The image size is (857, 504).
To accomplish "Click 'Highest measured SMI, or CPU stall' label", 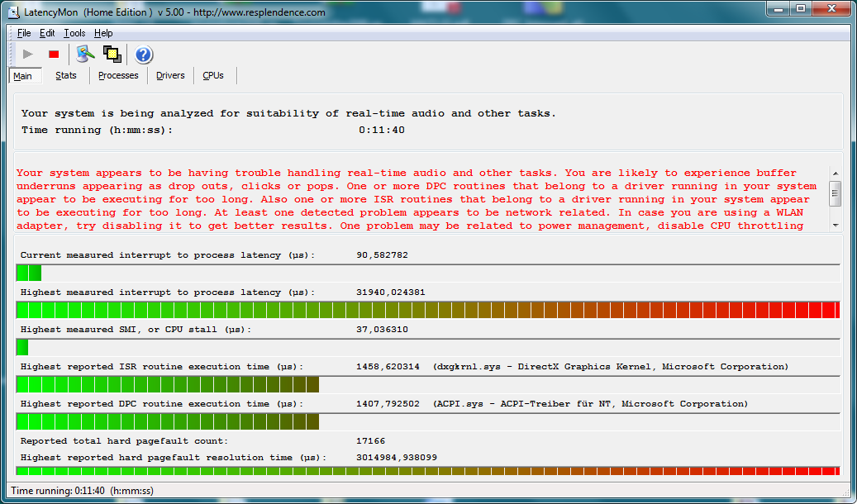I will [136, 330].
